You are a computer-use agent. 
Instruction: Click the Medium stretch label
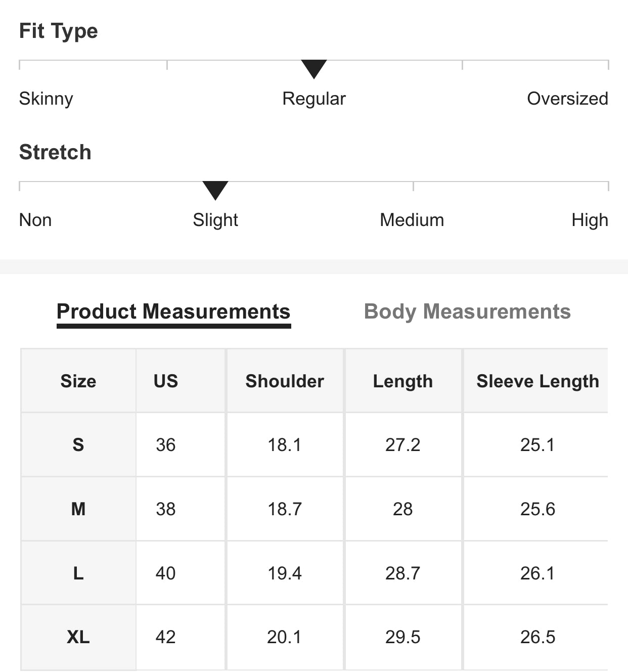coord(412,220)
